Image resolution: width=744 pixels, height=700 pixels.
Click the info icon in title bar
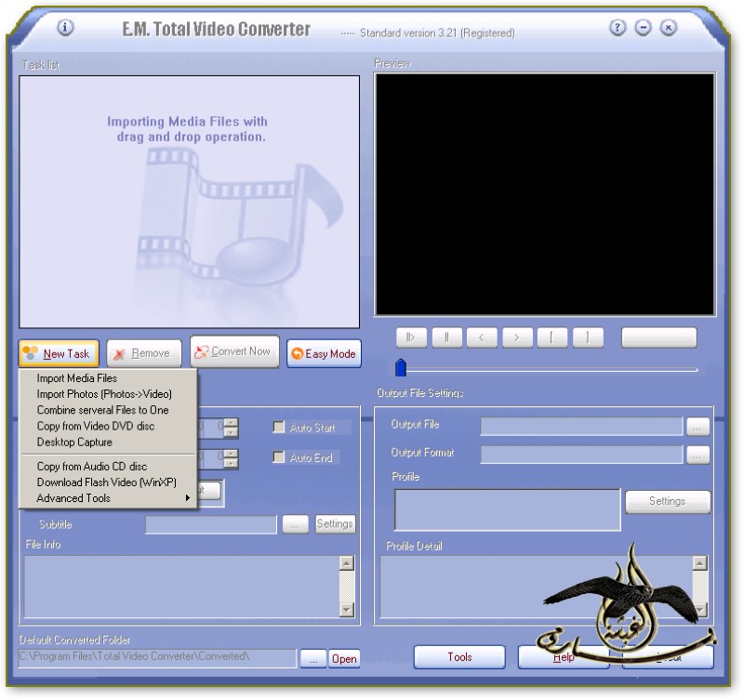(x=65, y=28)
